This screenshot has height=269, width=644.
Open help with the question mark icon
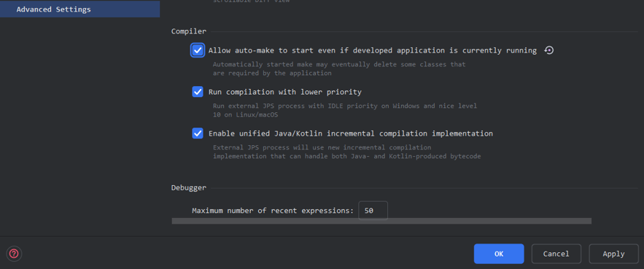tap(14, 254)
